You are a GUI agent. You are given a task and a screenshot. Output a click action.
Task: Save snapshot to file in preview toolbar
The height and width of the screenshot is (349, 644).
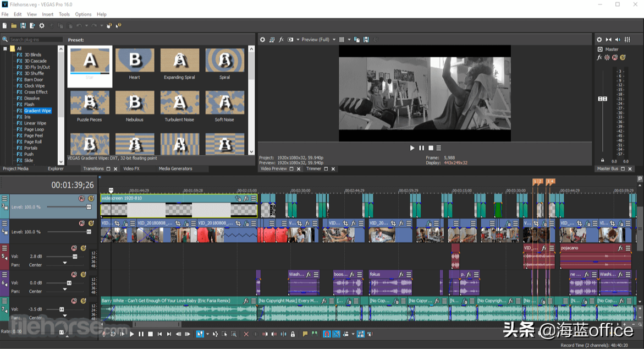(366, 40)
